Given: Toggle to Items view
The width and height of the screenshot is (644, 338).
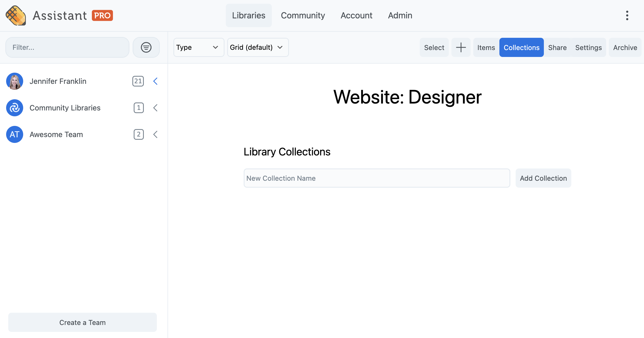Looking at the screenshot, I should [x=486, y=47].
